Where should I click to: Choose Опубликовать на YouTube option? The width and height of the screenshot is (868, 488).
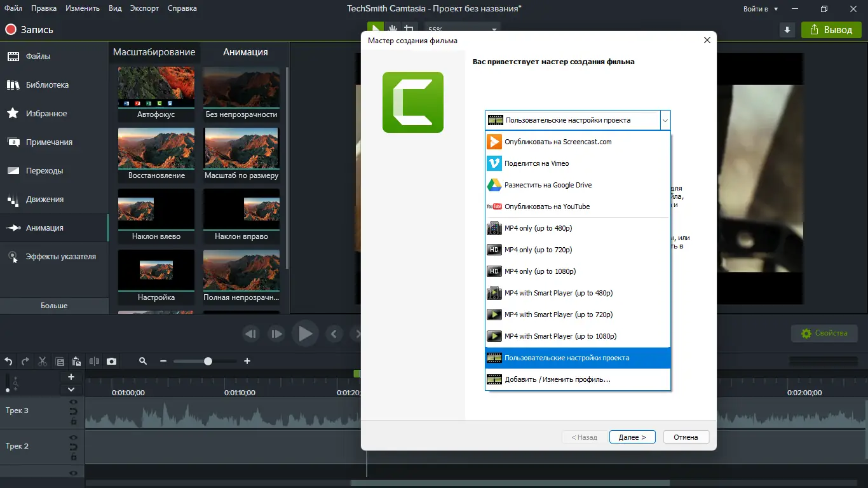578,207
